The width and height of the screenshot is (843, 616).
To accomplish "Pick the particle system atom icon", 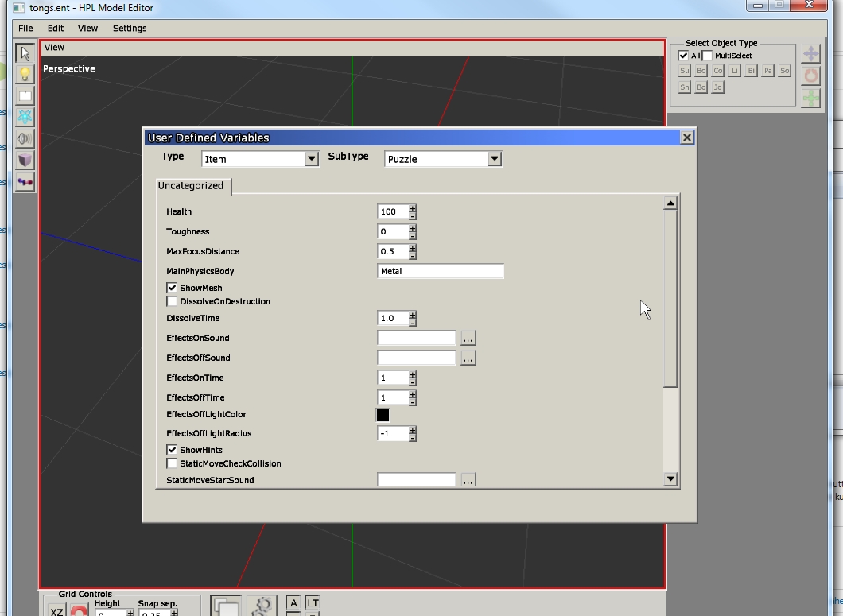I will pyautogui.click(x=25, y=118).
